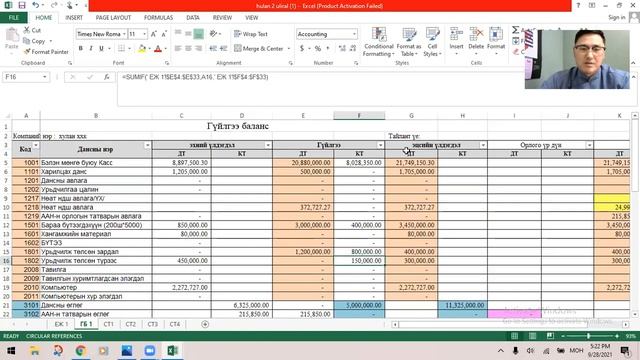This screenshot has height=360, width=640.
Task: Open filter dropdown for Дансны нэр column
Action: [x=147, y=145]
